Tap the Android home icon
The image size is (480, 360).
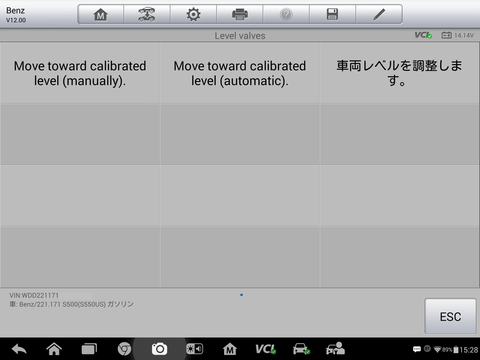click(x=54, y=349)
